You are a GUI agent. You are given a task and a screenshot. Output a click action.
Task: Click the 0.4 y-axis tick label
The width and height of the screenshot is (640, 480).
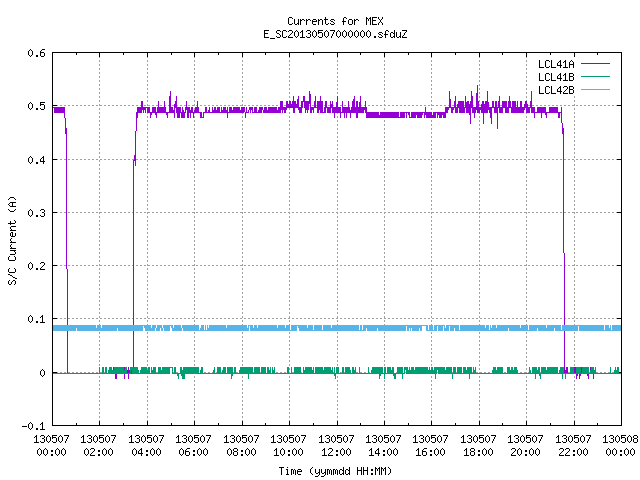pyautogui.click(x=36, y=160)
